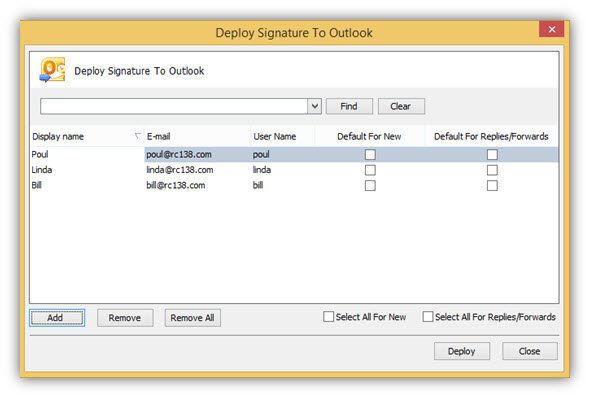
Task: Select the Poul display name cell
Action: click(x=87, y=154)
